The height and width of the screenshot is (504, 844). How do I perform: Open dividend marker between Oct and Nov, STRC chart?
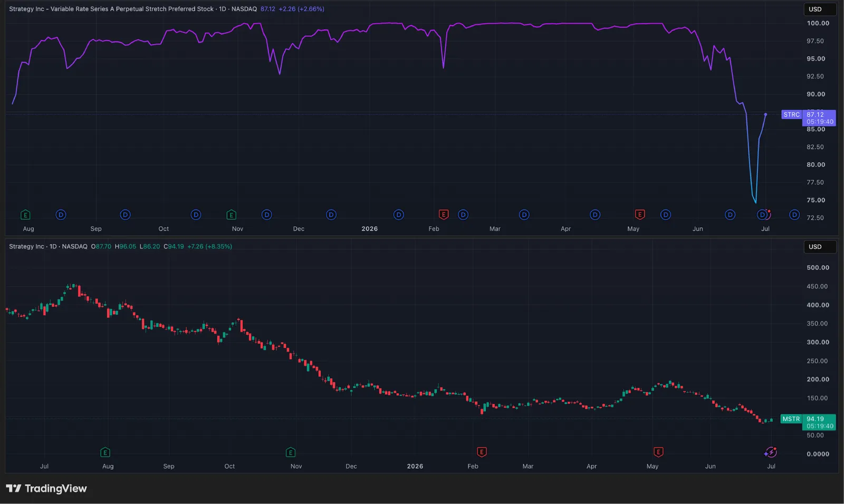point(196,215)
